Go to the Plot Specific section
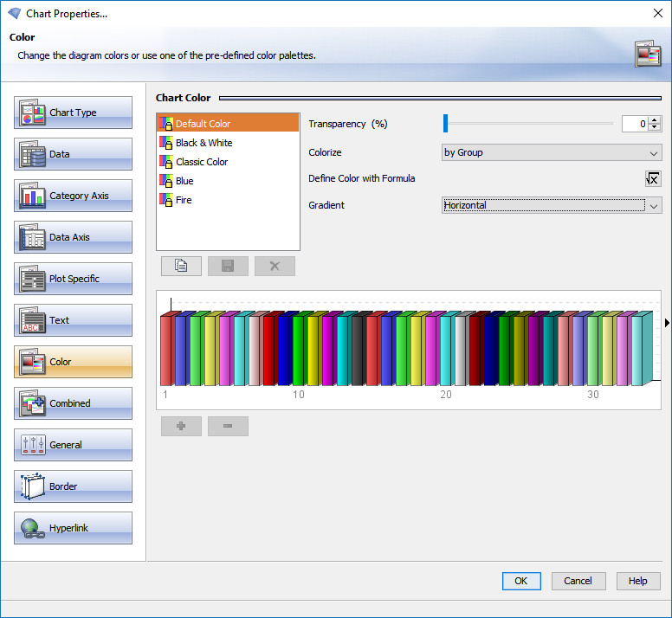This screenshot has width=672, height=618. point(74,279)
